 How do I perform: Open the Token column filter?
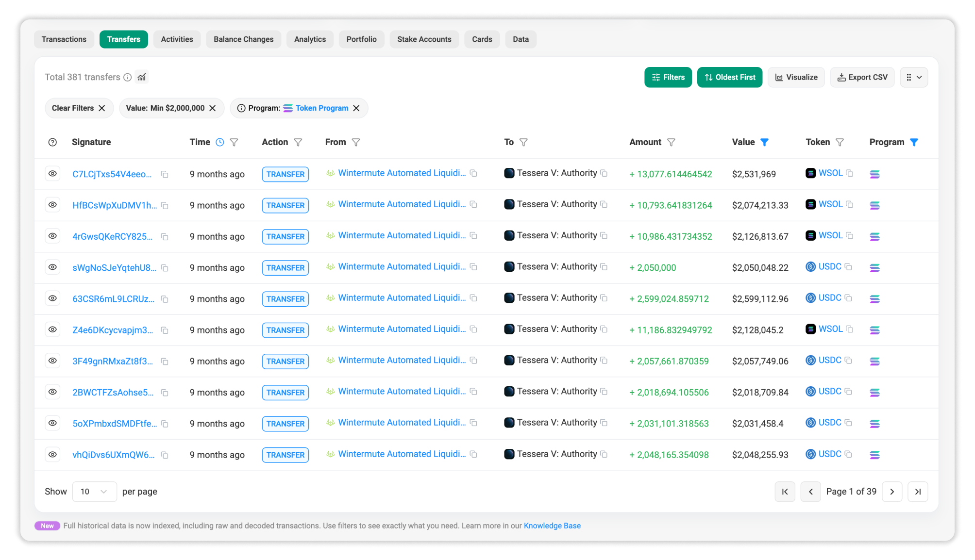(x=840, y=142)
